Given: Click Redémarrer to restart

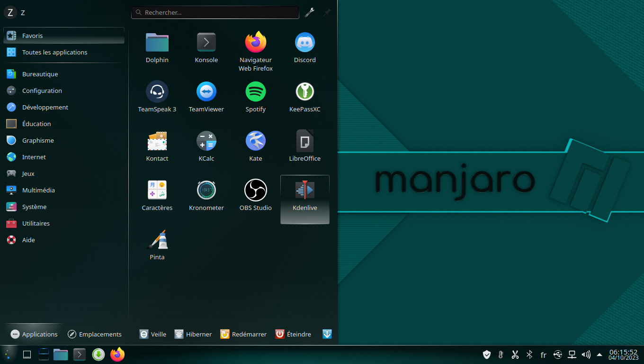Looking at the screenshot, I should (x=243, y=334).
